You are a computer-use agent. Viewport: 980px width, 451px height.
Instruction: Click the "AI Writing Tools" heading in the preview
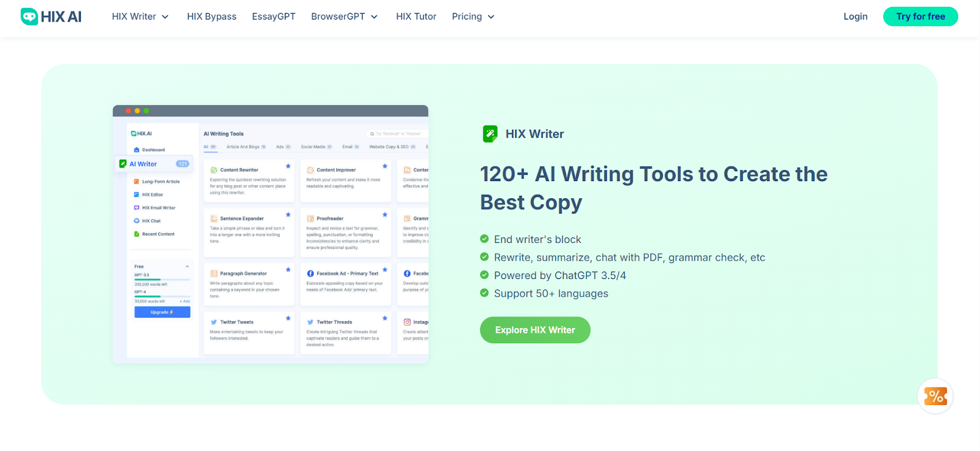point(224,133)
